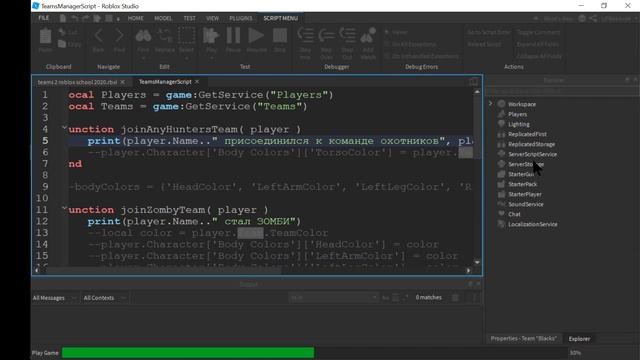Click the Lighting bulb icon in Explorer
The image size is (640, 360).
coord(502,124)
